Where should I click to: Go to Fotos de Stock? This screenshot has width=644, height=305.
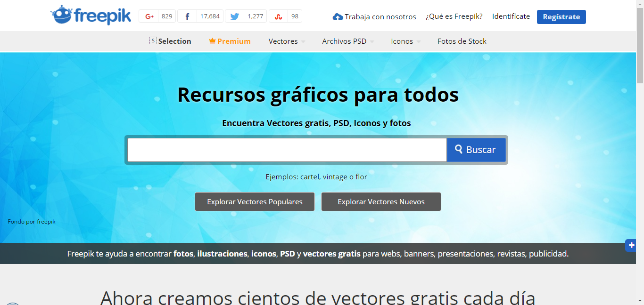pyautogui.click(x=462, y=41)
